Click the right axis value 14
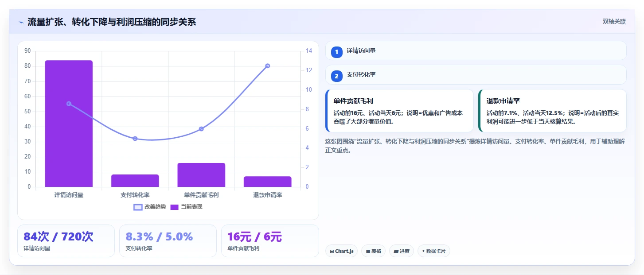This screenshot has width=644, height=275. [309, 51]
